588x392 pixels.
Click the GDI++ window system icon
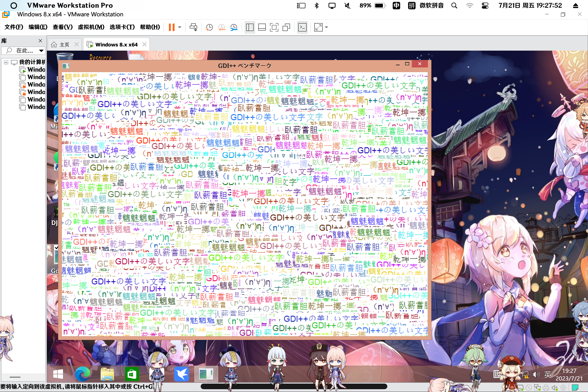(x=66, y=66)
